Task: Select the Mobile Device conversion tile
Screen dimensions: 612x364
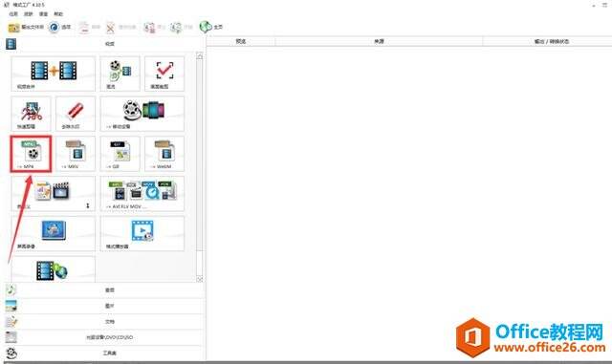Action: 142,114
